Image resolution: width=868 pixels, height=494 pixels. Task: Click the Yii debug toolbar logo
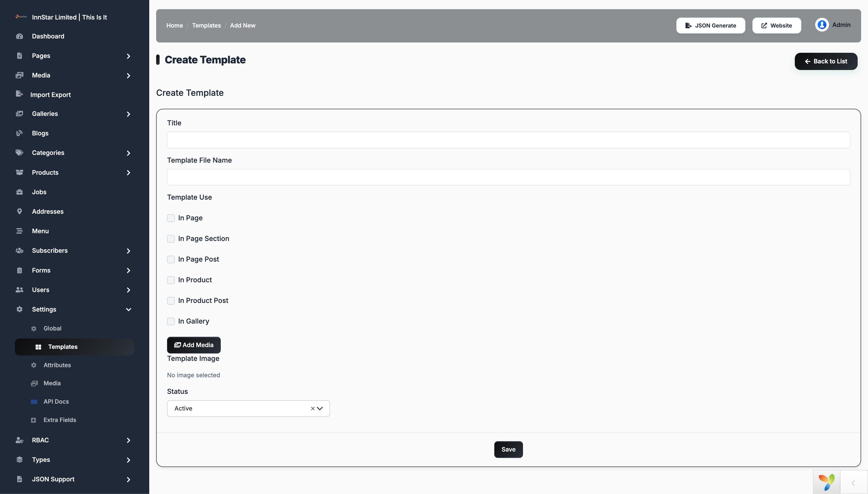click(x=827, y=482)
